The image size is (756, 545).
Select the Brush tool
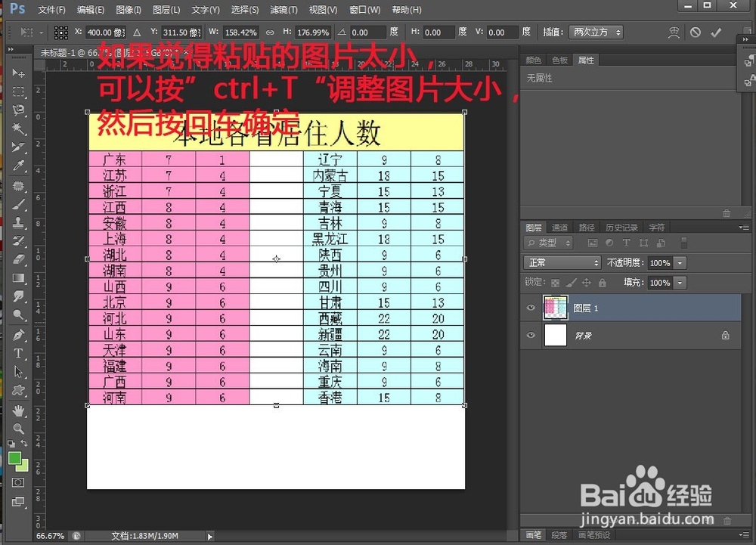pyautogui.click(x=18, y=204)
